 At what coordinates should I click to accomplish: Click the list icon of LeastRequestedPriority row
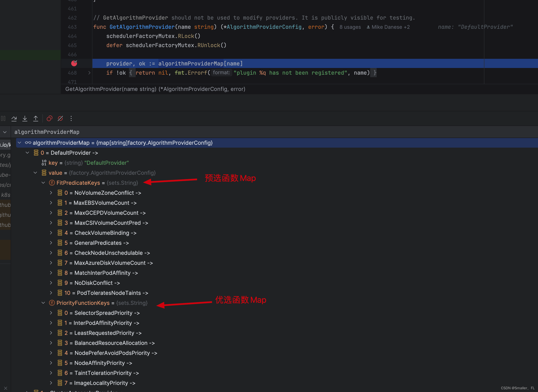[60, 333]
